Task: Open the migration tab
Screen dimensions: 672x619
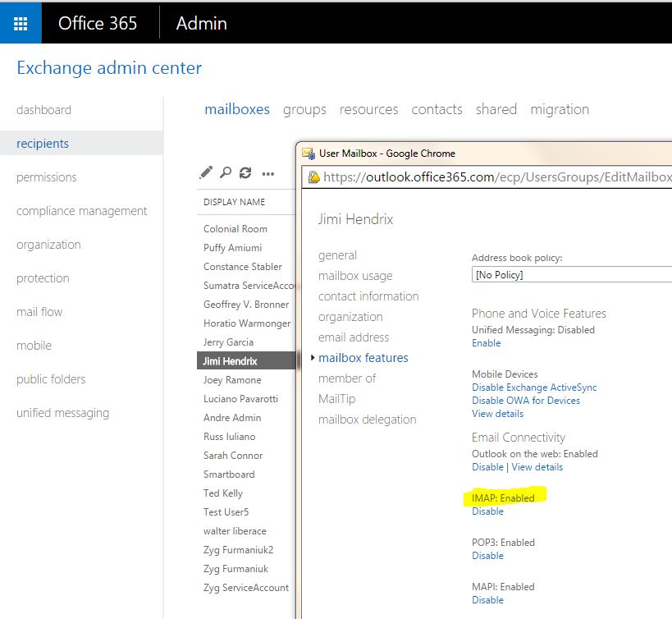Action: pyautogui.click(x=560, y=109)
